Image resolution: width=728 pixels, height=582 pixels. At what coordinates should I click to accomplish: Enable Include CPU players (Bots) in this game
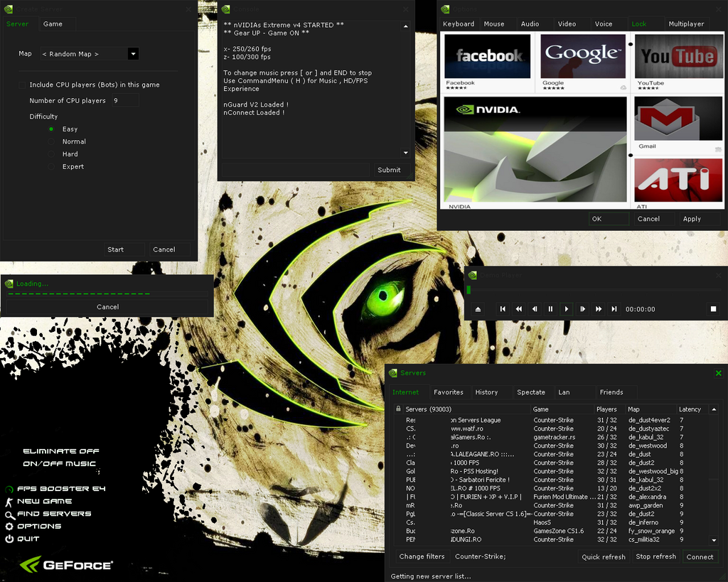[23, 84]
